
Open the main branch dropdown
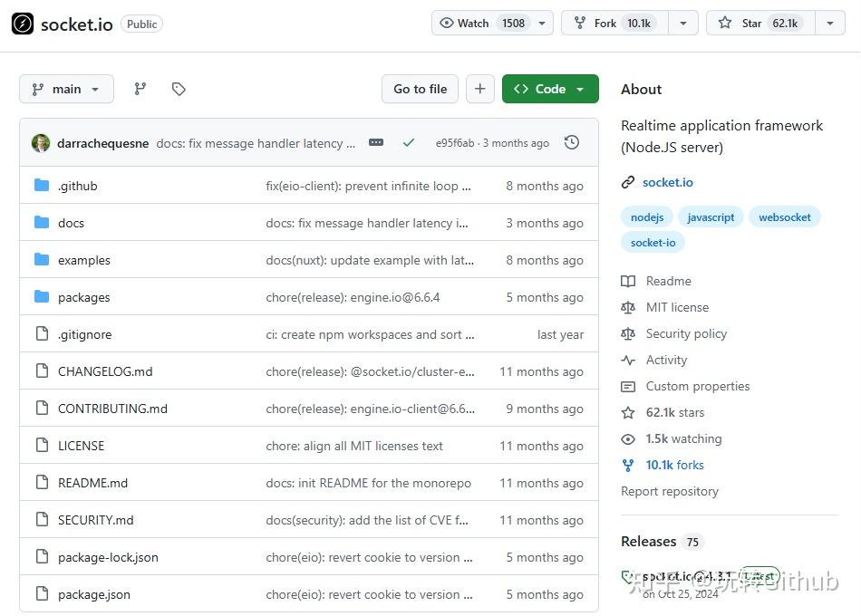pyautogui.click(x=66, y=89)
